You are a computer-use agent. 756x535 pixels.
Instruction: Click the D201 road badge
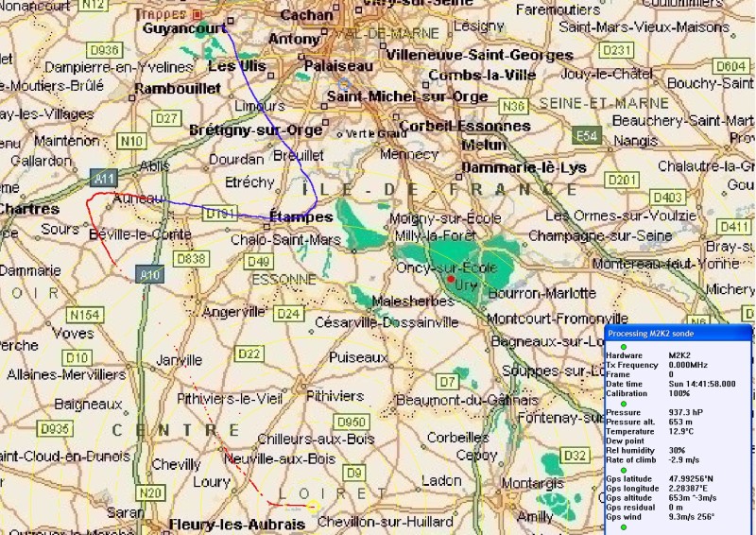click(x=622, y=181)
